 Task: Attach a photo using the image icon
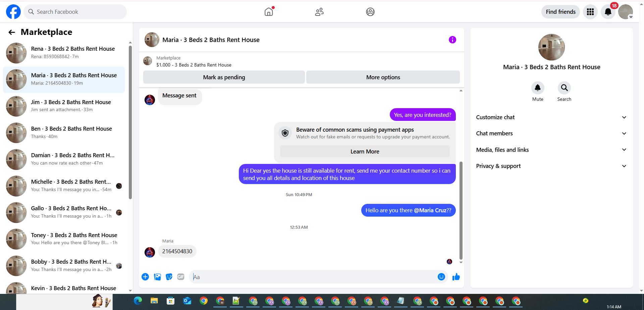tap(157, 277)
